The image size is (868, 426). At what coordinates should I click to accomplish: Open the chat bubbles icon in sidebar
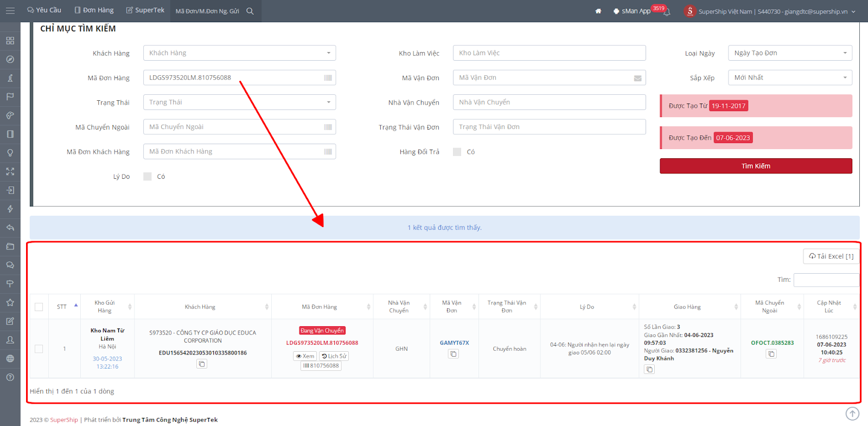[10, 265]
